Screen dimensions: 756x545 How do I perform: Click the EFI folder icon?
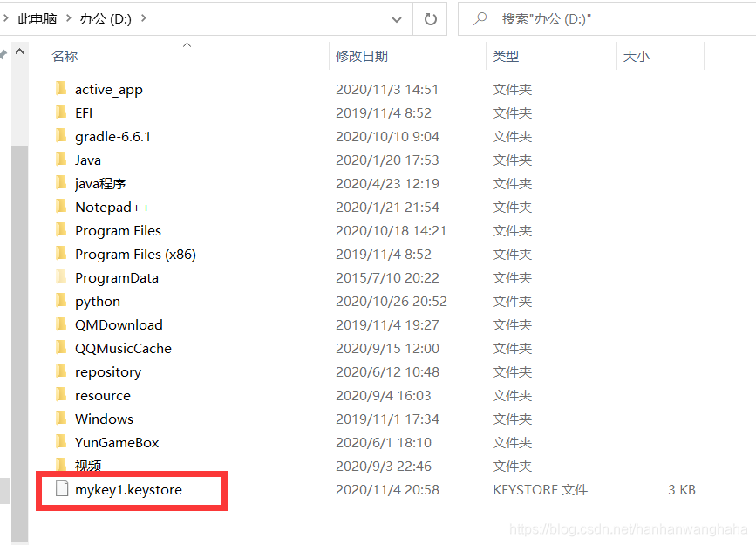click(x=61, y=112)
